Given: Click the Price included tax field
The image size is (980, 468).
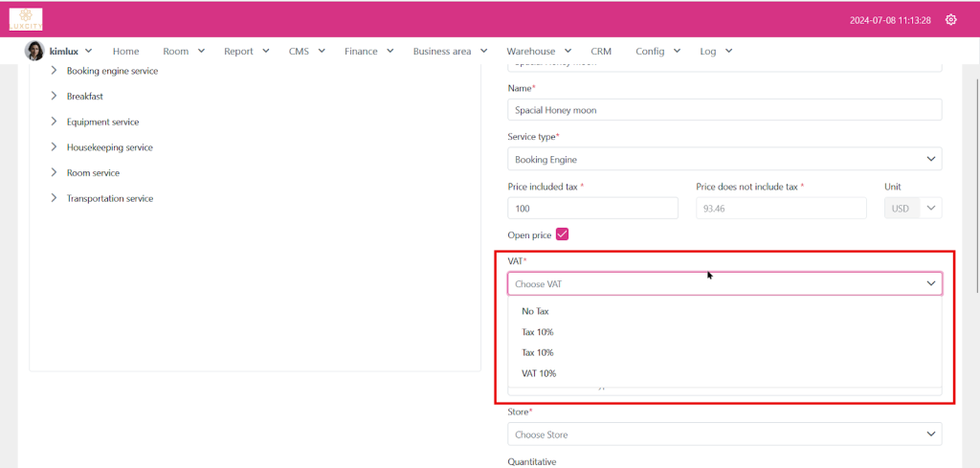Looking at the screenshot, I should pos(592,208).
